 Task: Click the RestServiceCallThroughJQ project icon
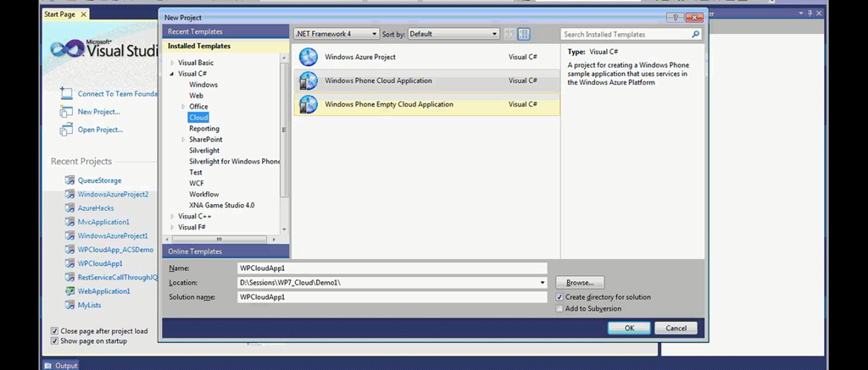pyautogui.click(x=70, y=277)
